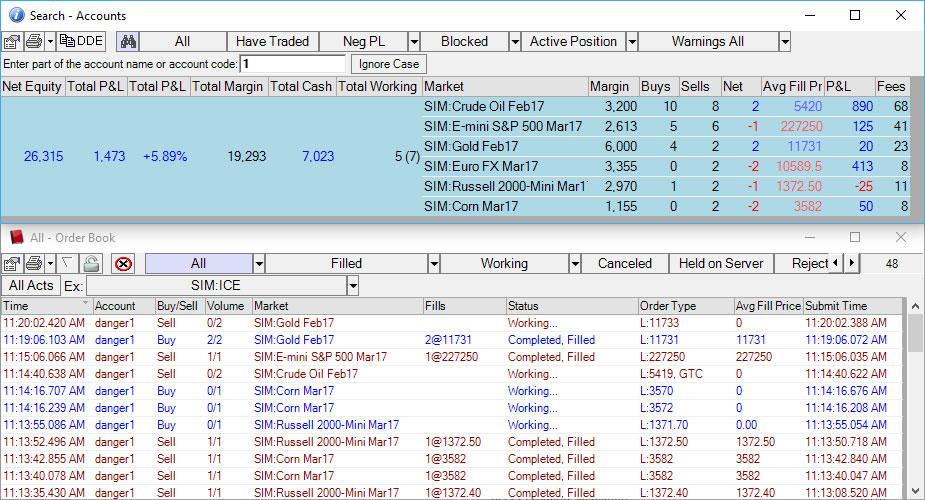This screenshot has height=500, width=925.
Task: Toggle the Have Traded filter
Action: [273, 42]
